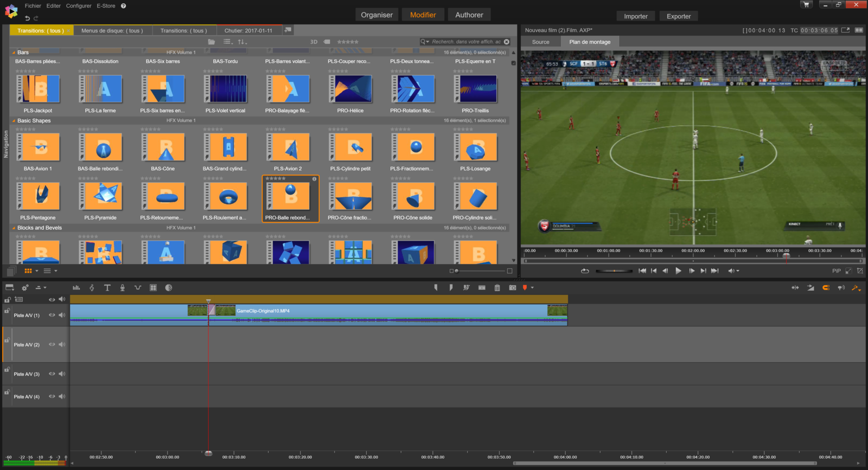
Task: Toggle visibility of Piste A/V (1)
Action: [52, 315]
